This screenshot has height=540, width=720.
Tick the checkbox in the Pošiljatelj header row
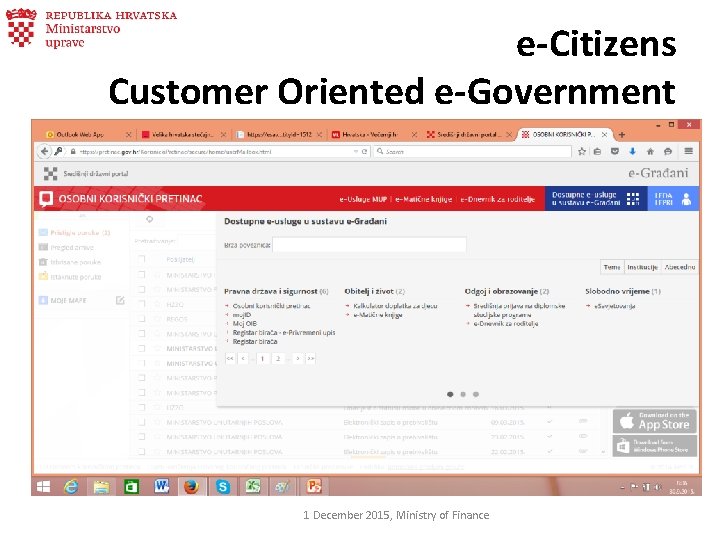click(x=141, y=259)
